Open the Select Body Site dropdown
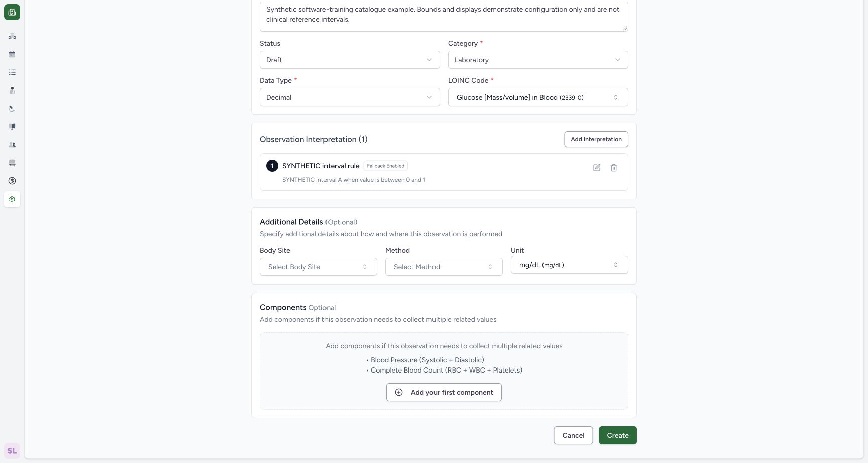The image size is (868, 463). (318, 267)
